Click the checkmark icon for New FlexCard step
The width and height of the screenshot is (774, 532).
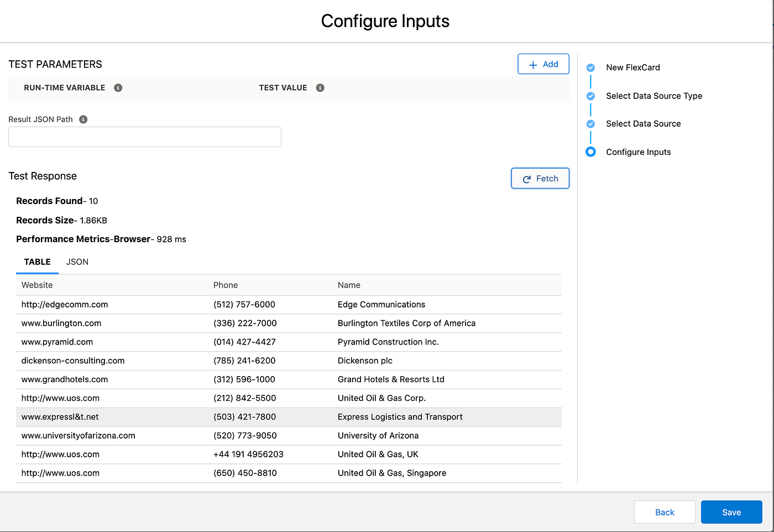590,67
